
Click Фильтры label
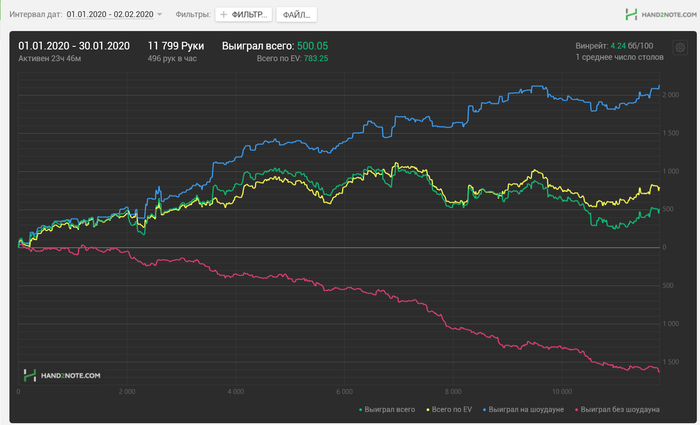[193, 14]
